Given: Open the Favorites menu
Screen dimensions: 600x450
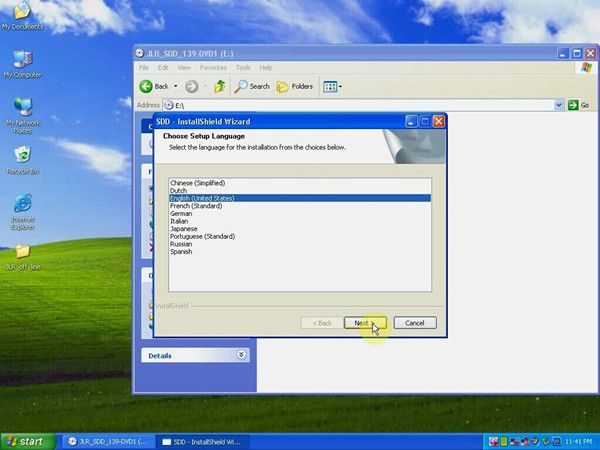Looking at the screenshot, I should (213, 68).
